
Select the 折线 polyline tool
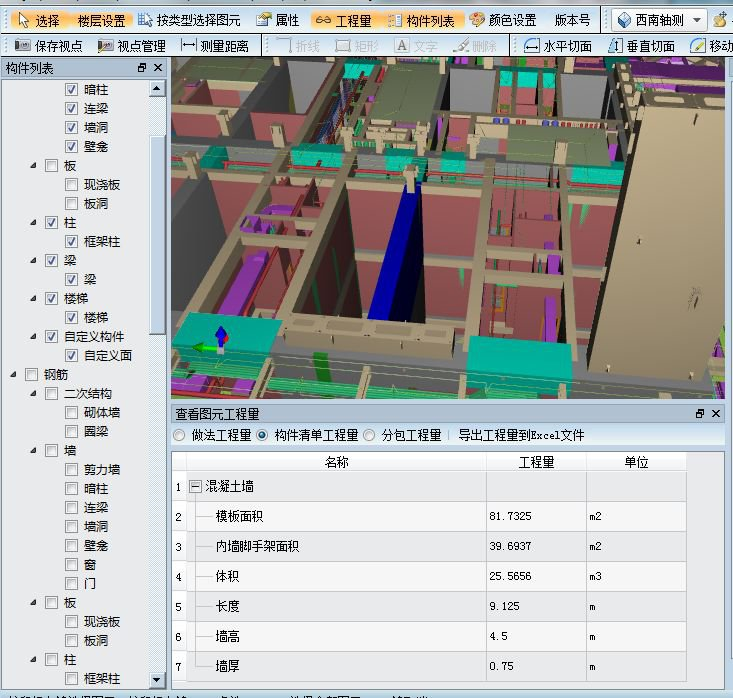[x=298, y=46]
